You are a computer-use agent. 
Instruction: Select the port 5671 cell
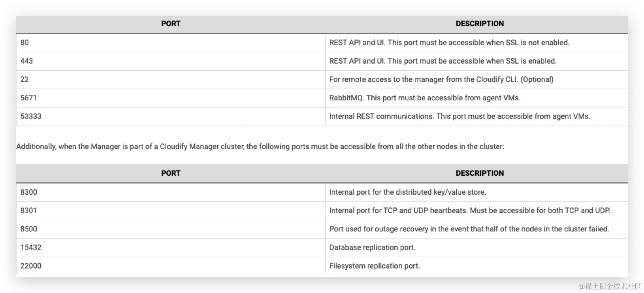point(171,98)
